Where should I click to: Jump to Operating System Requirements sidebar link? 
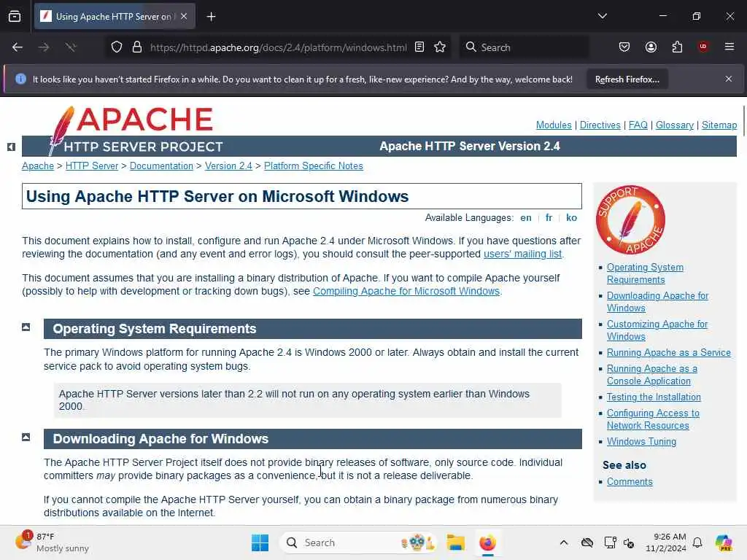tap(645, 273)
